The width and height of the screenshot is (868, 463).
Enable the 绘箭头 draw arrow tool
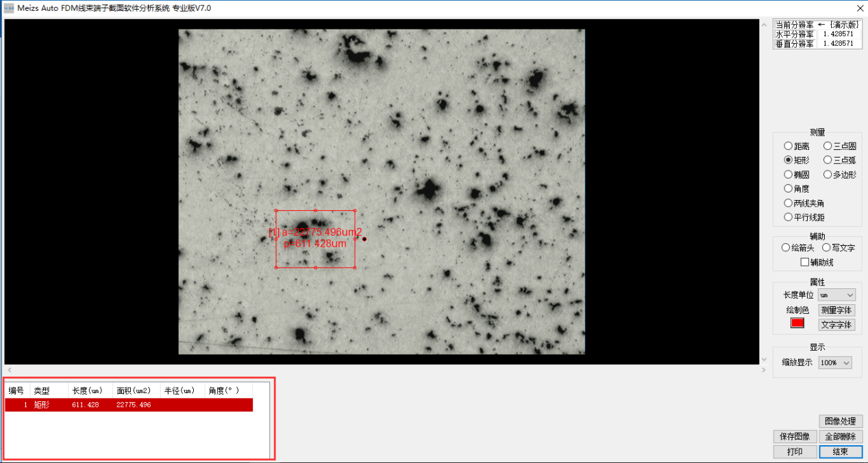[x=786, y=247]
